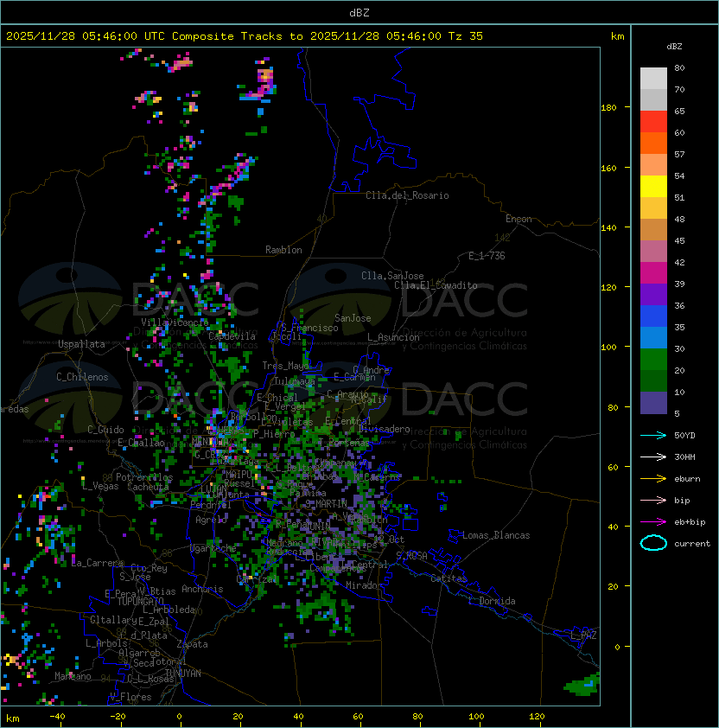Image resolution: width=719 pixels, height=728 pixels.
Task: Pick the dark orange swatch below red
Action: (x=653, y=143)
